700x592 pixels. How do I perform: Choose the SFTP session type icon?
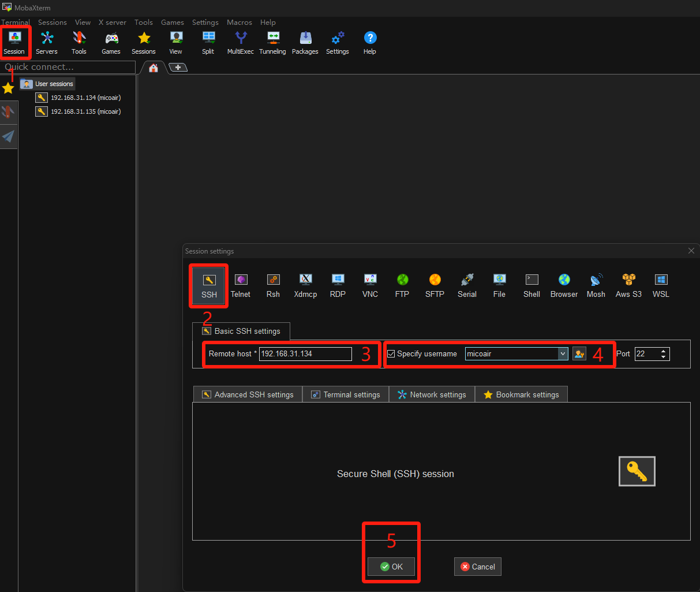coord(435,285)
